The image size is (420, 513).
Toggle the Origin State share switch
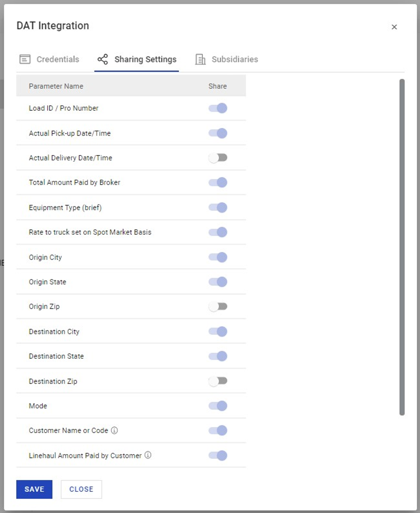(218, 282)
